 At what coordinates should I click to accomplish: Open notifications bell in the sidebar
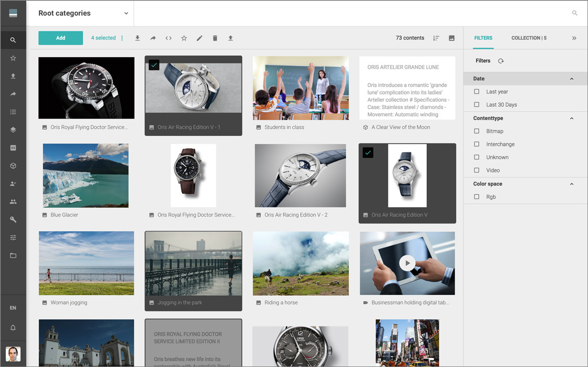click(x=13, y=327)
